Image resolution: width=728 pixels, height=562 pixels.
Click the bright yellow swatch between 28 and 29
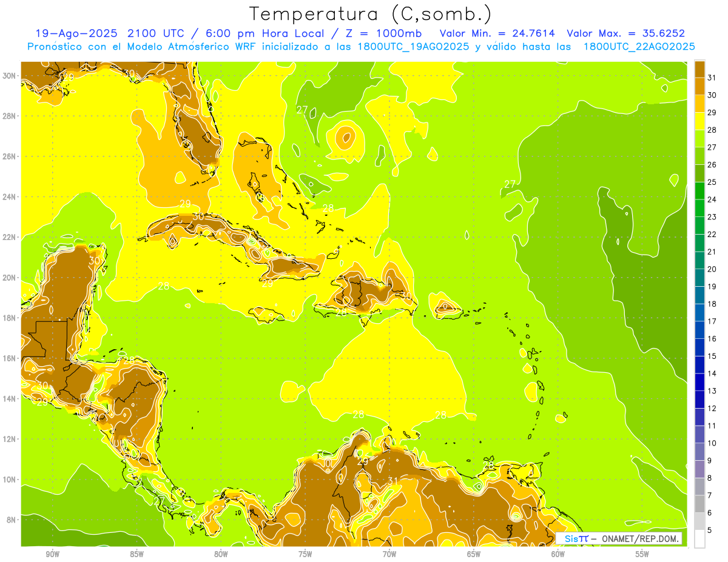coord(699,121)
